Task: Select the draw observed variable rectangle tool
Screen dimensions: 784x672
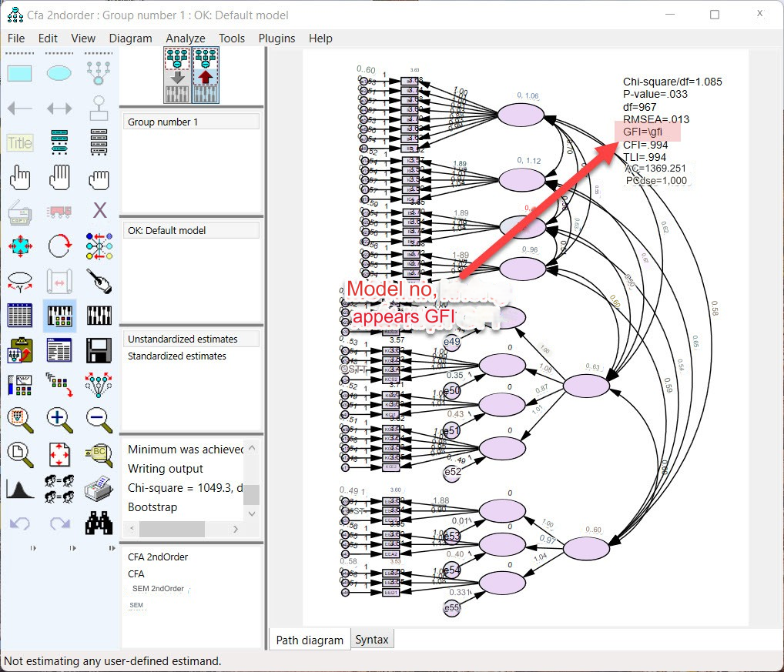Action: (20, 73)
